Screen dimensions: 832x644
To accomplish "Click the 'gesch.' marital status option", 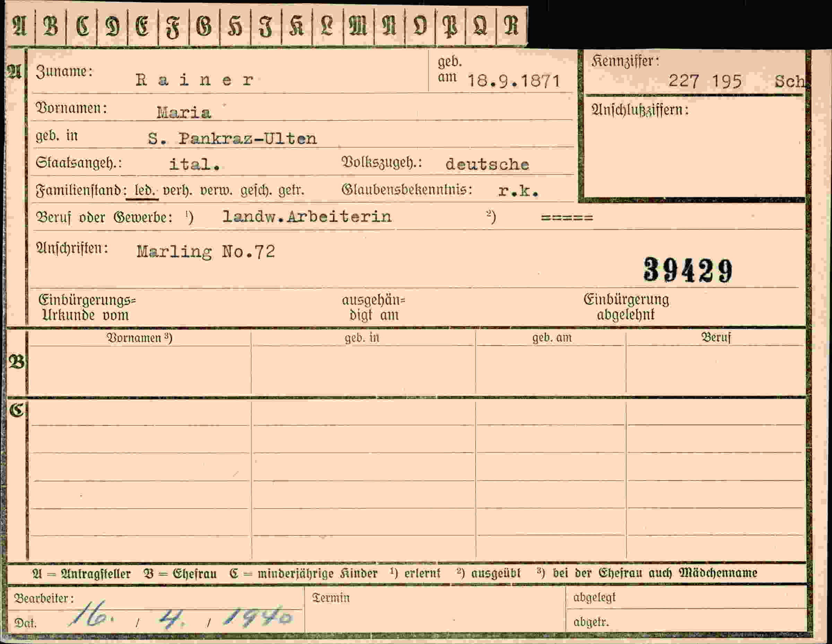I will [257, 190].
